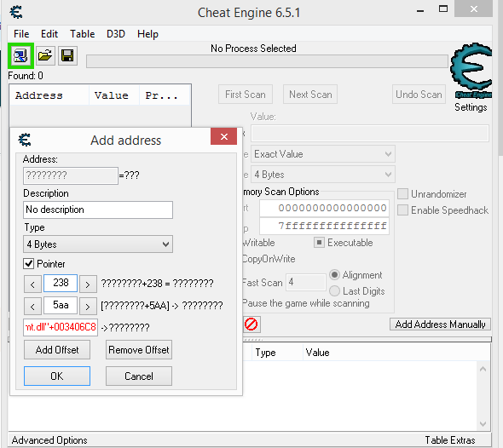Image resolution: width=503 pixels, height=448 pixels.
Task: Decrease the 238 offset with left arrow
Action: click(x=32, y=284)
